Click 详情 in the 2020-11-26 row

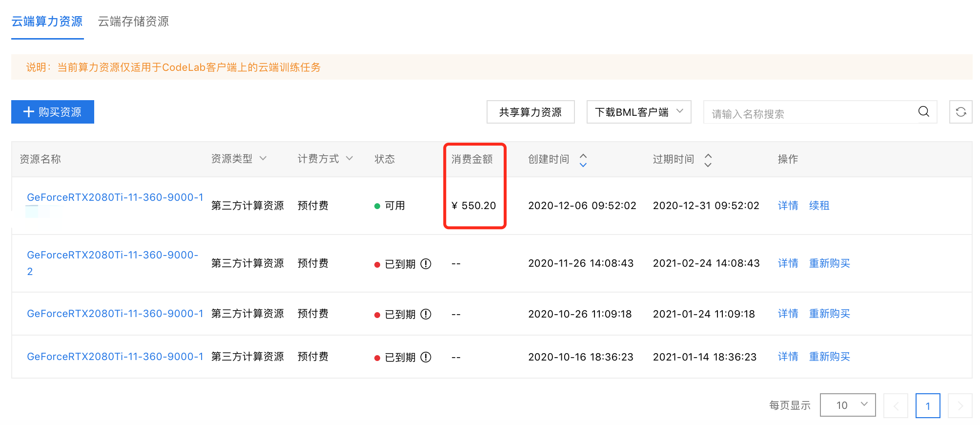point(788,263)
